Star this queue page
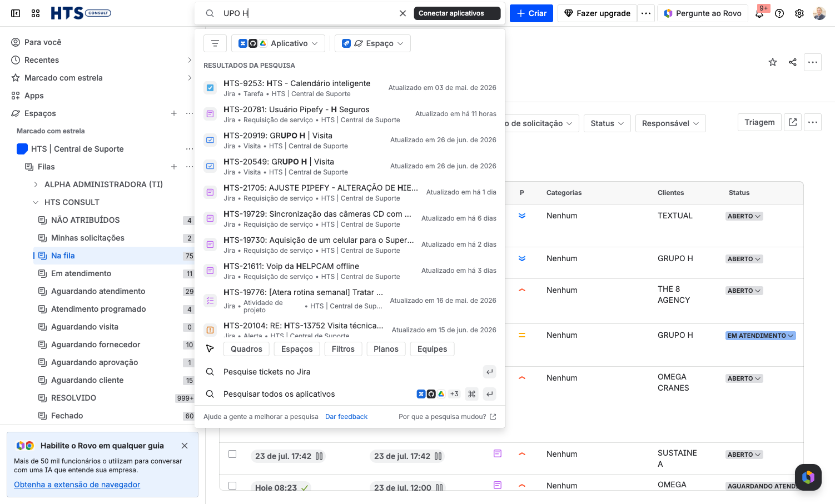The image size is (835, 504). point(773,62)
